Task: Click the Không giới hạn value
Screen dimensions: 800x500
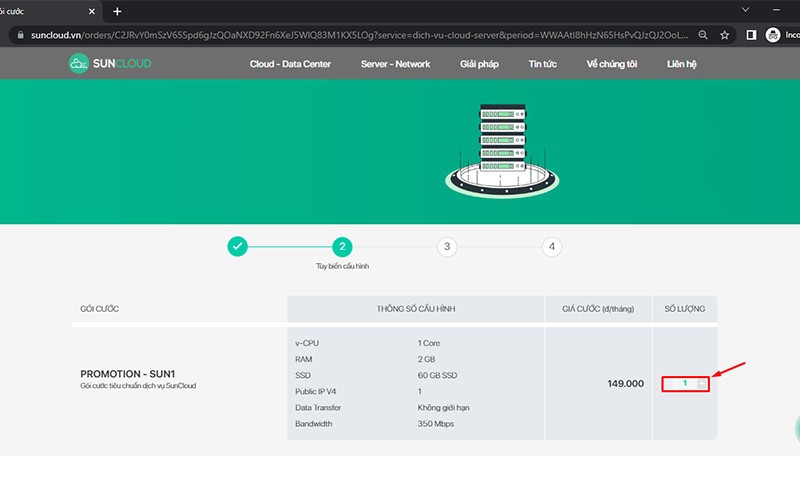Action: (443, 408)
